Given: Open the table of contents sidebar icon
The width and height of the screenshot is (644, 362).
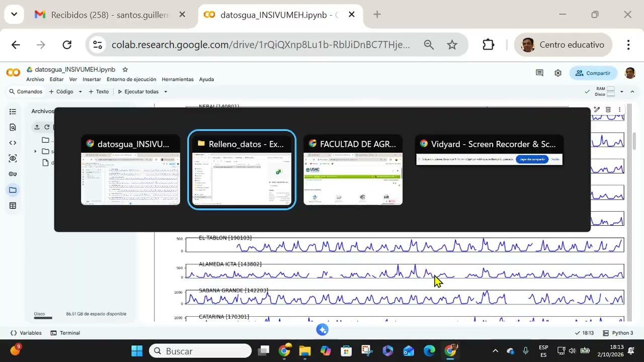Looking at the screenshot, I should click(13, 112).
